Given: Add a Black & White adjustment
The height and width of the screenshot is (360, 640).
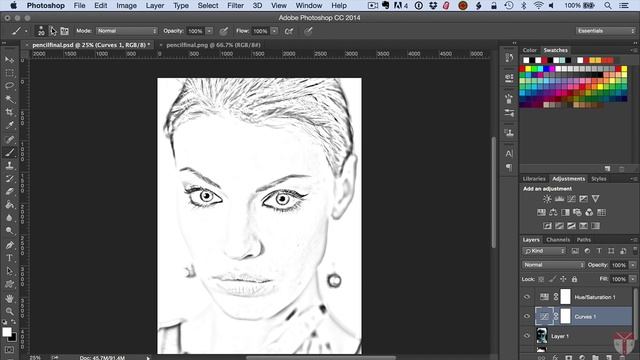Looking at the screenshot, I should coord(565,212).
